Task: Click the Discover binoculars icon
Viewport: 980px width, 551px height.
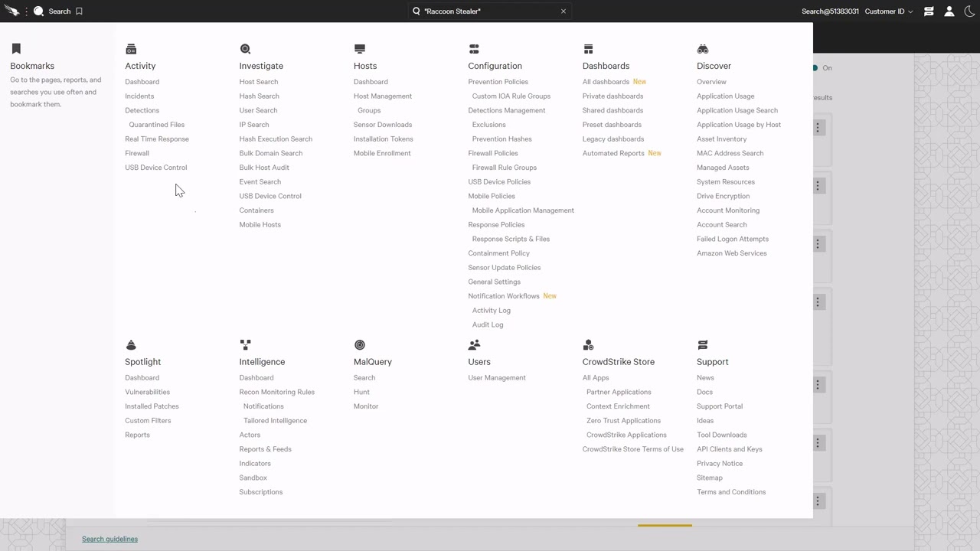Action: pos(702,49)
